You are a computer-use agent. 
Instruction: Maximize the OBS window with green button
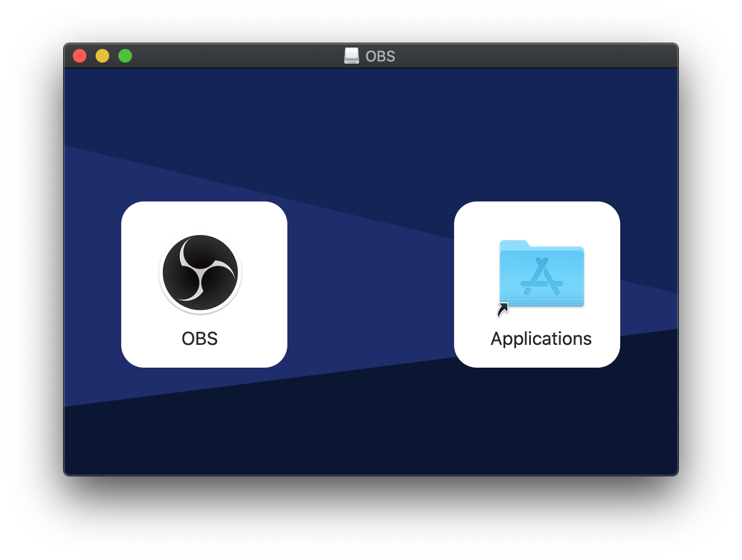pos(125,56)
